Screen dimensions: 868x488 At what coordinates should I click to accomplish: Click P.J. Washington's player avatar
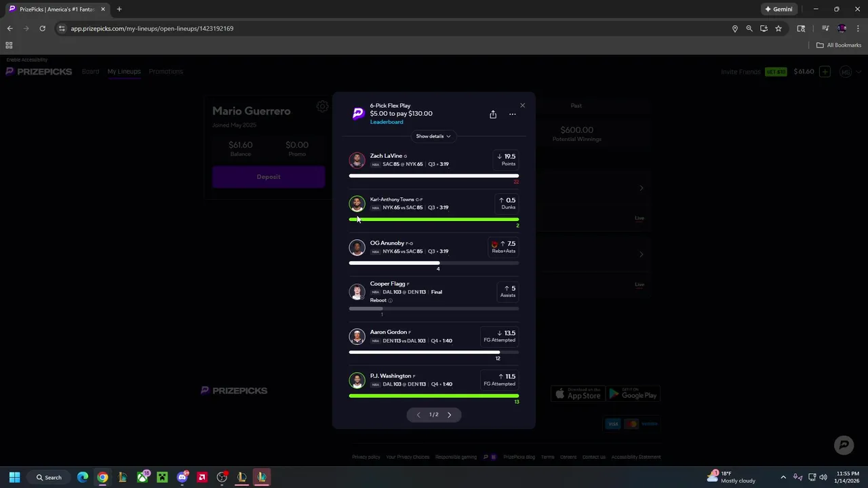pyautogui.click(x=357, y=380)
